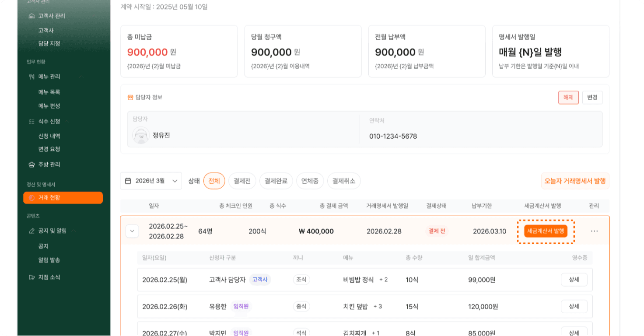644x336 pixels.
Task: Click the store icon next to 담당자 정보
Action: click(x=130, y=98)
